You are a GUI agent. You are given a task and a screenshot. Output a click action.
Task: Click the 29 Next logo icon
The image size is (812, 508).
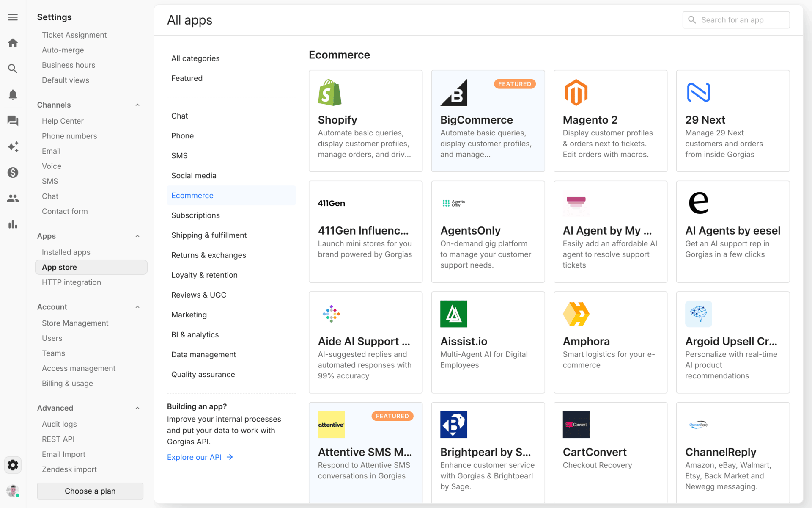[x=699, y=92]
